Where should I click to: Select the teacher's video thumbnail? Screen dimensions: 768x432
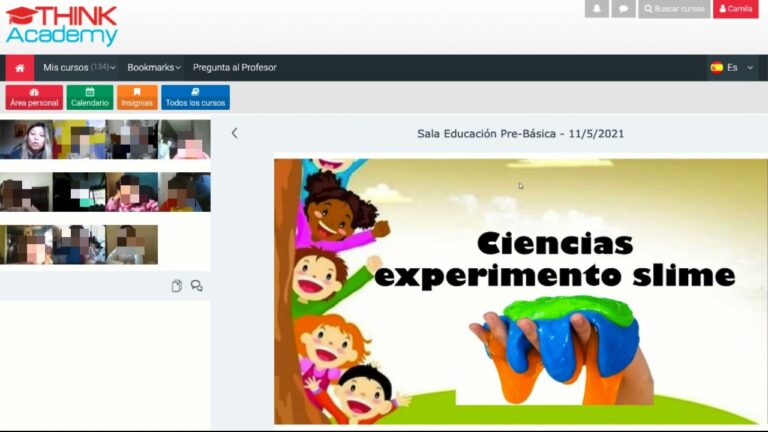click(x=26, y=140)
